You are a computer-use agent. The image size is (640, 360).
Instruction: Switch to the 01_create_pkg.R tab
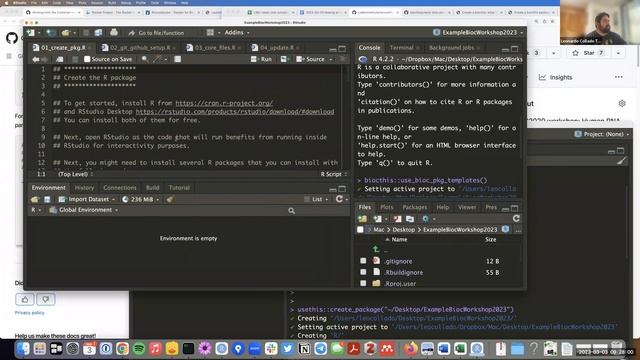(60, 48)
